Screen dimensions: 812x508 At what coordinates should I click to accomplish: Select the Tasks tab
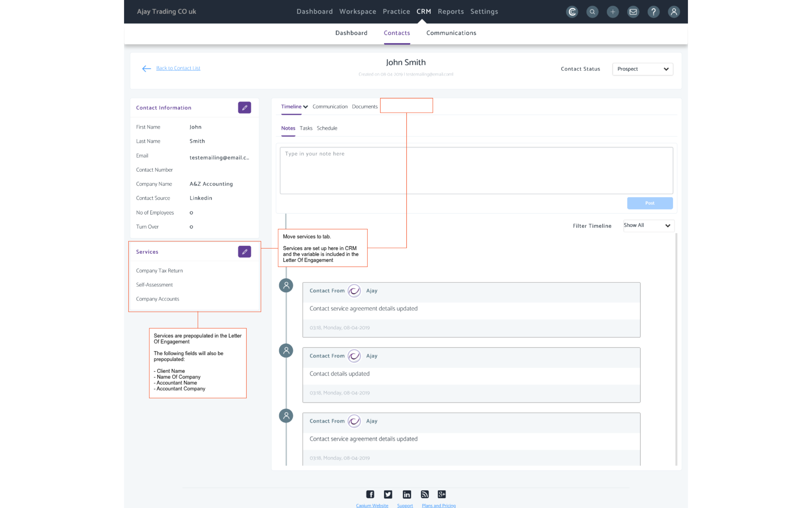coord(306,128)
